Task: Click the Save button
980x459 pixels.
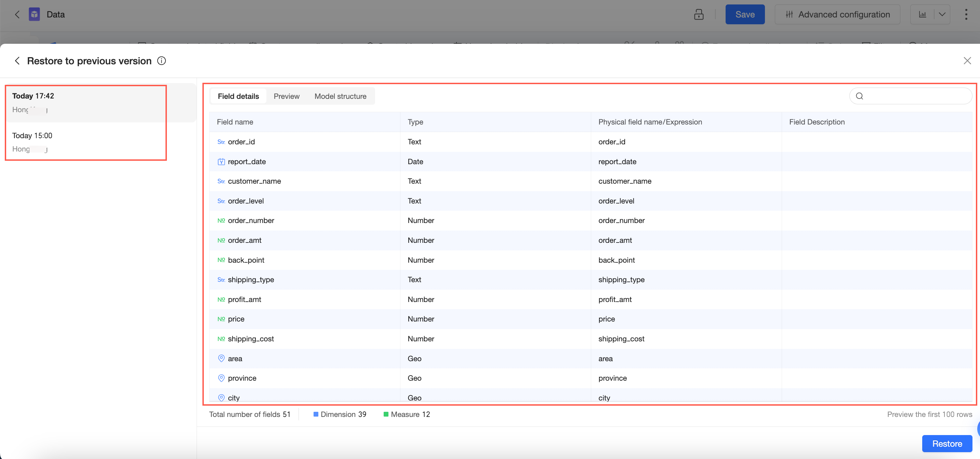Action: [x=744, y=14]
